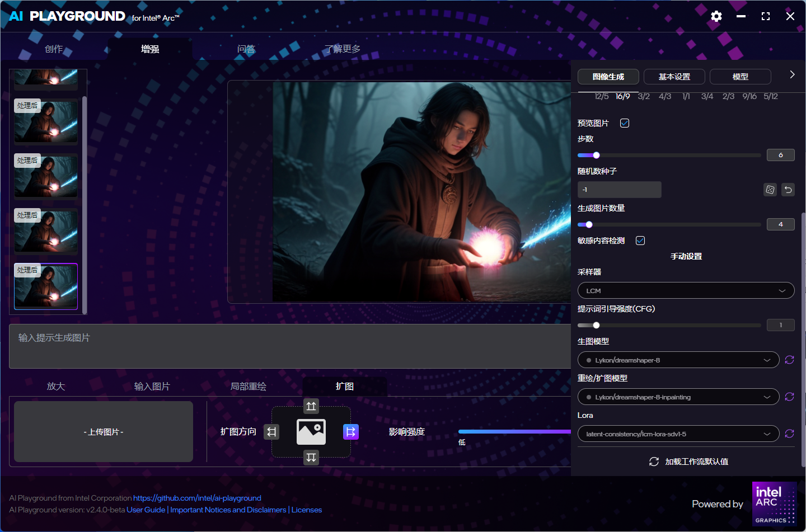Select the highlighted last 处理后 thumbnail

click(46, 286)
